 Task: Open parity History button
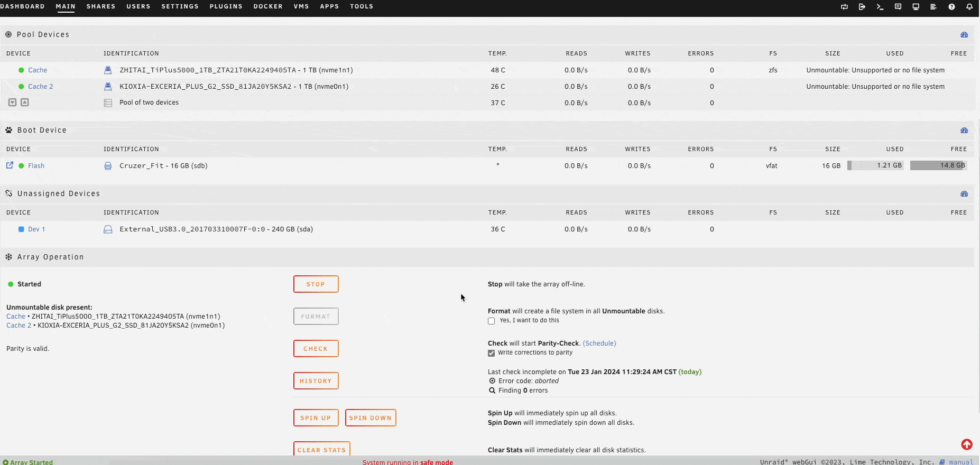316,381
